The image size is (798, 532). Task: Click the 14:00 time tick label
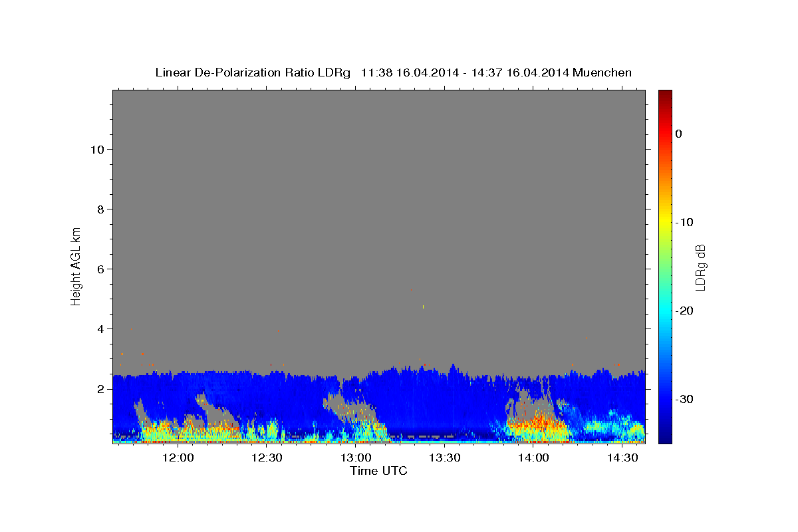click(x=533, y=458)
